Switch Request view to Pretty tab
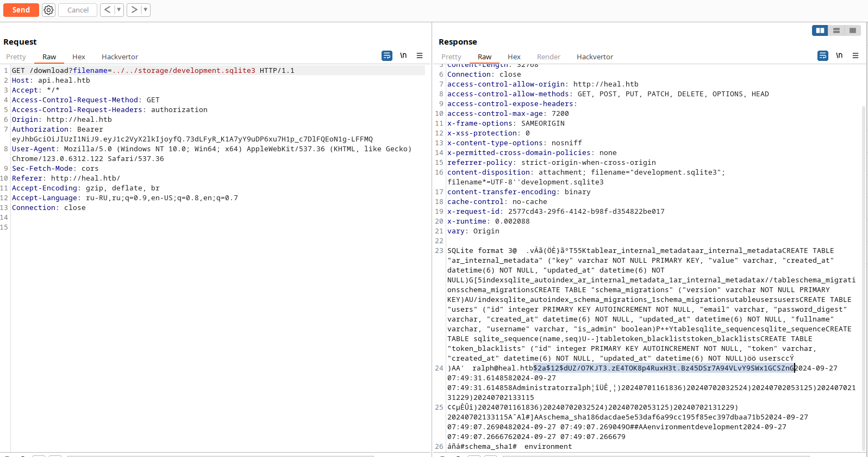Image resolution: width=868 pixels, height=457 pixels. click(x=16, y=57)
